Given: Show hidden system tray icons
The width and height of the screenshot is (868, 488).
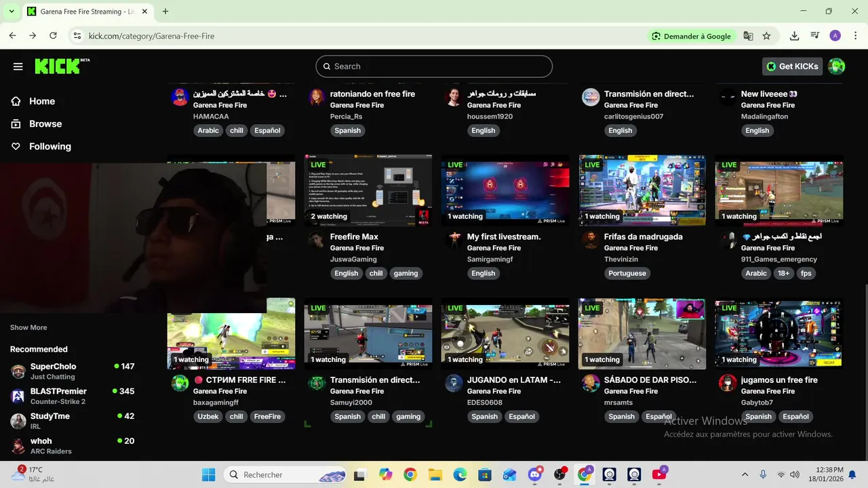Looking at the screenshot, I should coord(745,474).
